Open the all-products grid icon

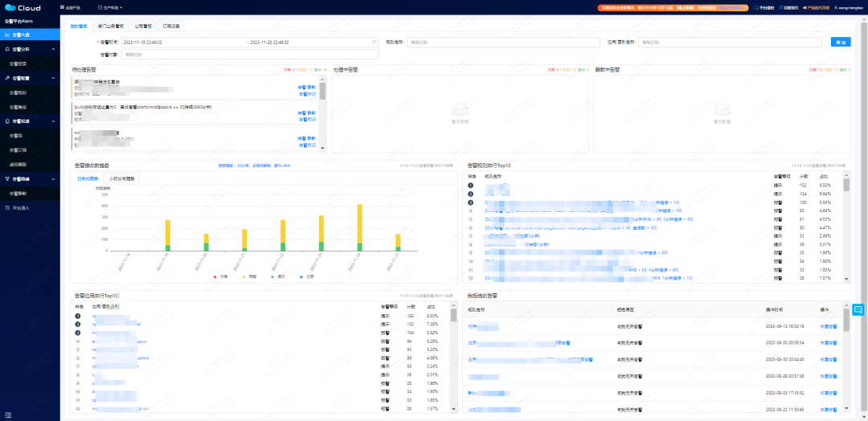click(61, 8)
